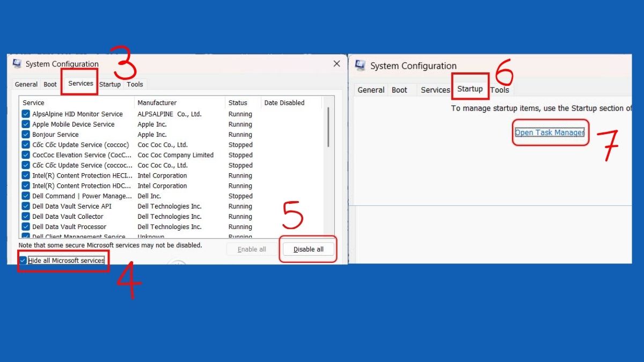This screenshot has height=362, width=644.
Task: Open Task Manager via the link
Action: tap(550, 132)
